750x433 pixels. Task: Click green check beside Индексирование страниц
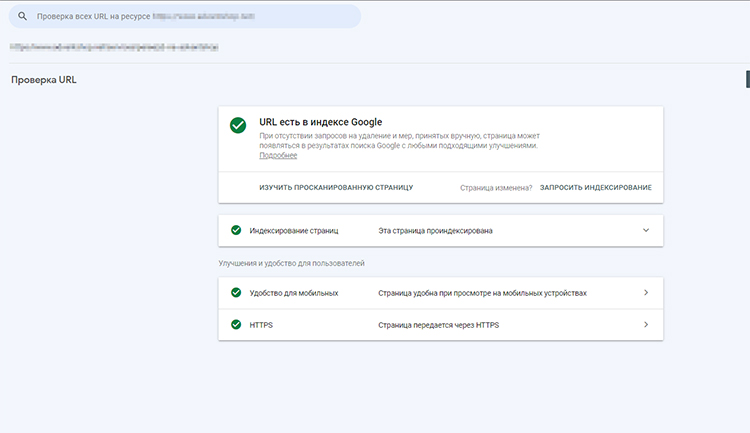click(236, 230)
